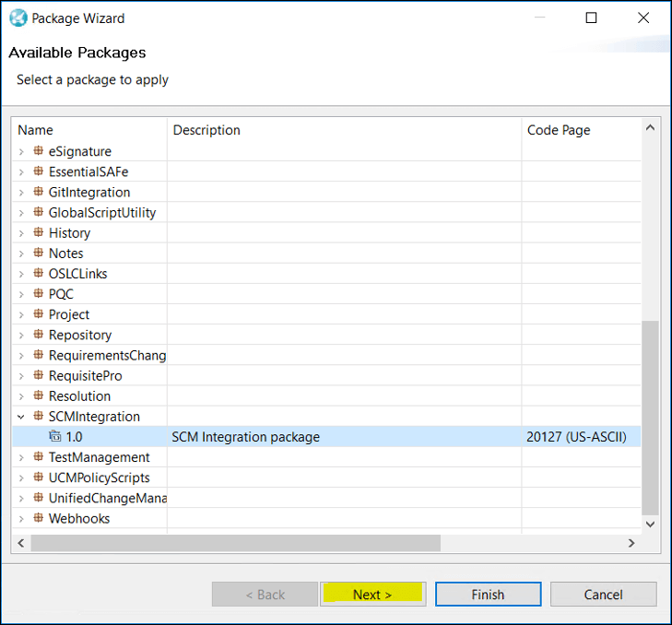
Task: Expand the Webhooks tree node
Action: coord(21,519)
